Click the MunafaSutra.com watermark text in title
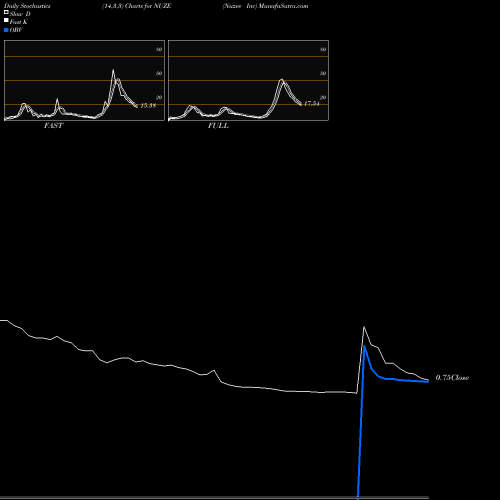 284,6
